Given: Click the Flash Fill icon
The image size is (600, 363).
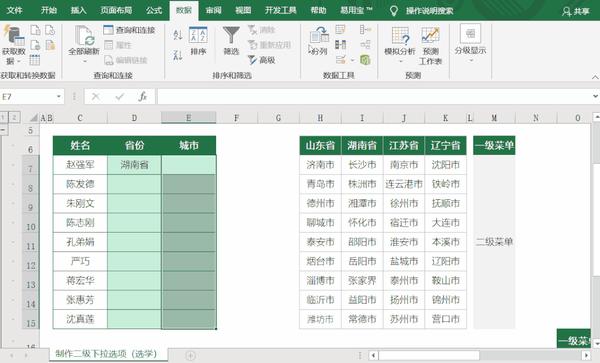Looking at the screenshot, I should click(341, 30).
